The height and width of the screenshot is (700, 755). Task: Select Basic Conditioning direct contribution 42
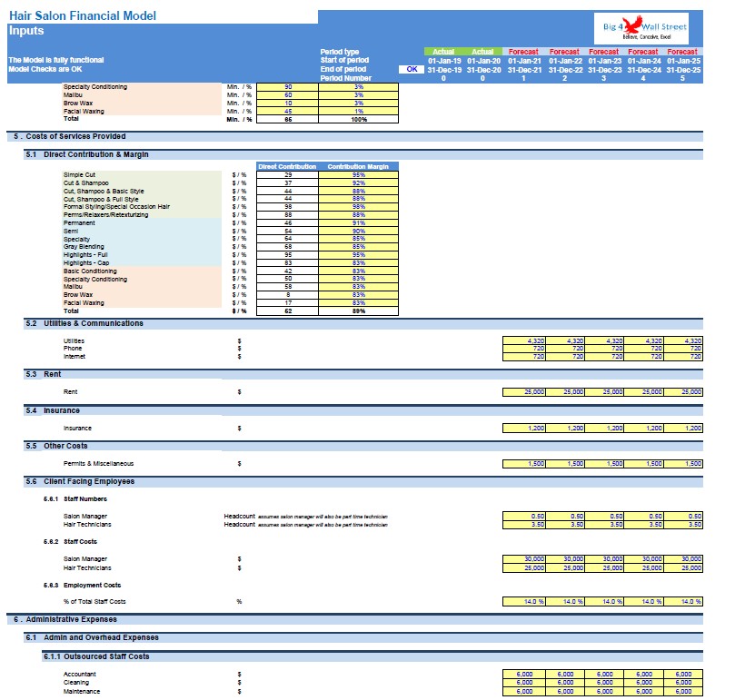pyautogui.click(x=287, y=271)
